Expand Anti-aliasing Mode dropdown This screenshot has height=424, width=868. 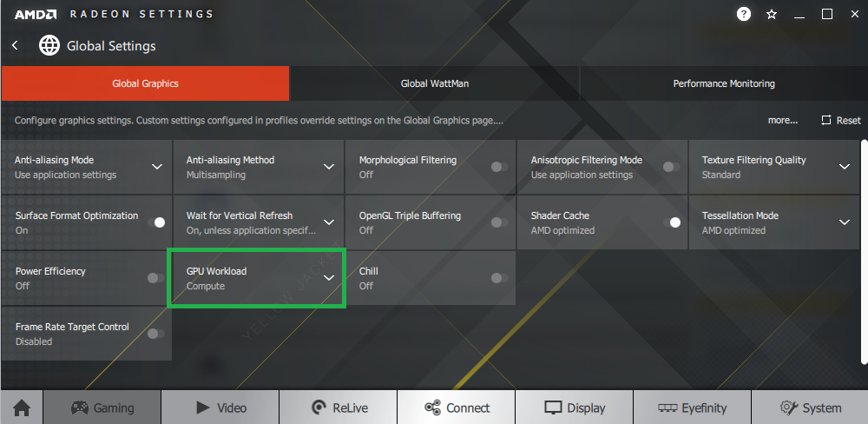pos(157,167)
